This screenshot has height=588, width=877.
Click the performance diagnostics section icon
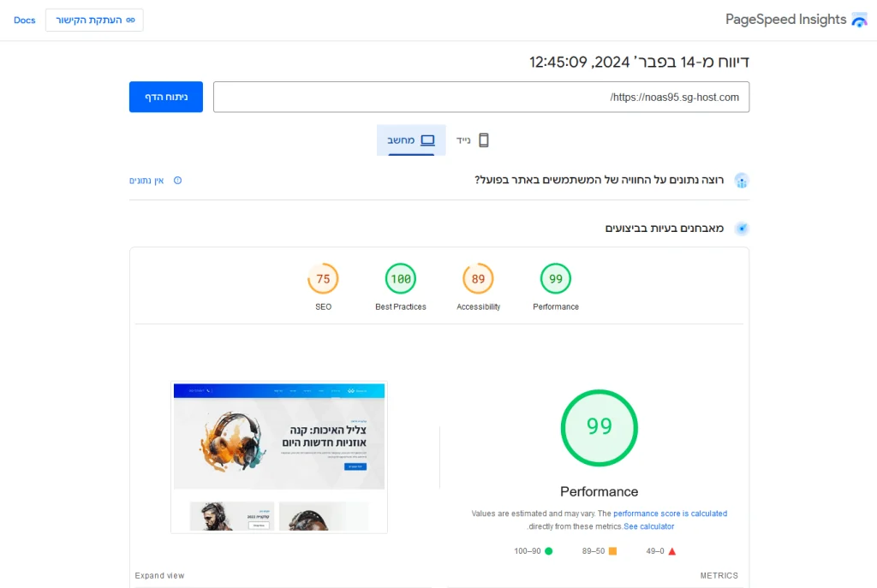click(741, 228)
